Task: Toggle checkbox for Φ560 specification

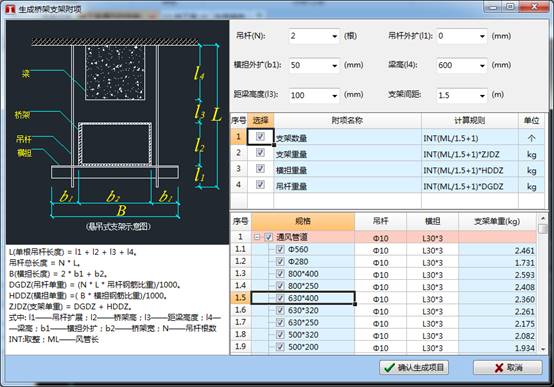Action: click(x=280, y=249)
